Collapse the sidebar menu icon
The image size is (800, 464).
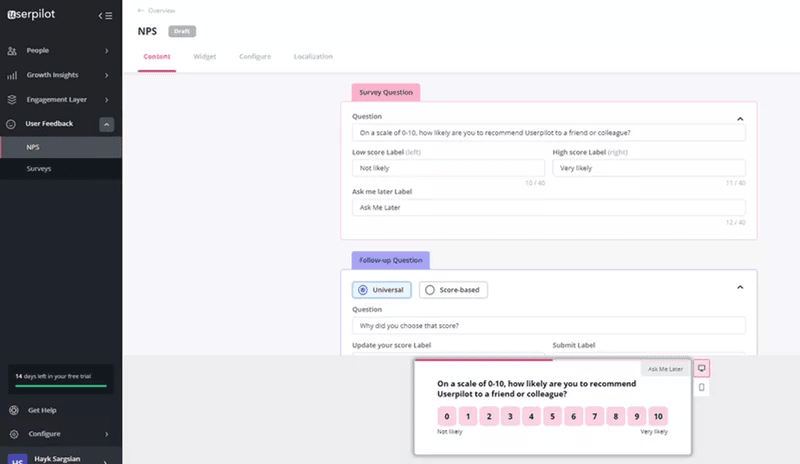click(106, 16)
